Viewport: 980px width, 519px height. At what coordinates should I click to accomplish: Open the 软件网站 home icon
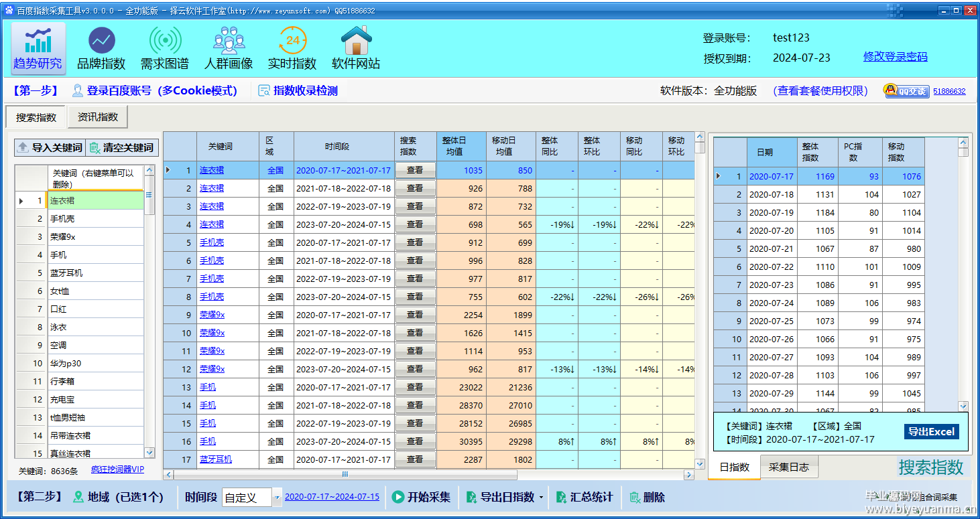pyautogui.click(x=356, y=48)
